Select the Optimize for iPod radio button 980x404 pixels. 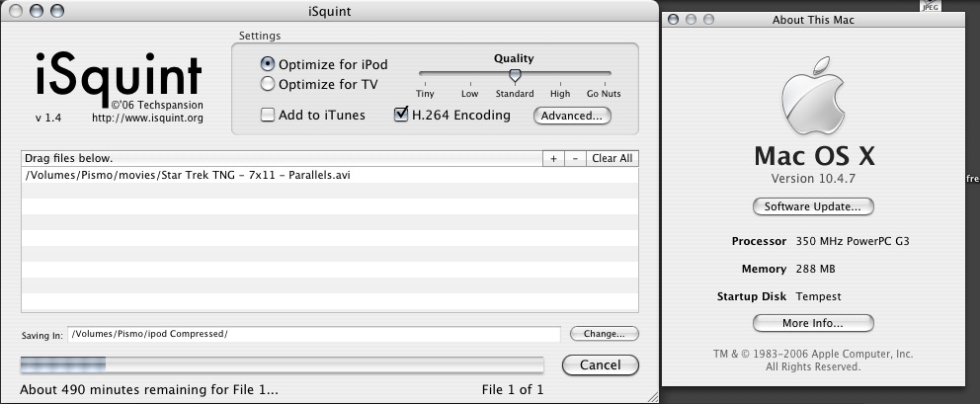(x=267, y=64)
